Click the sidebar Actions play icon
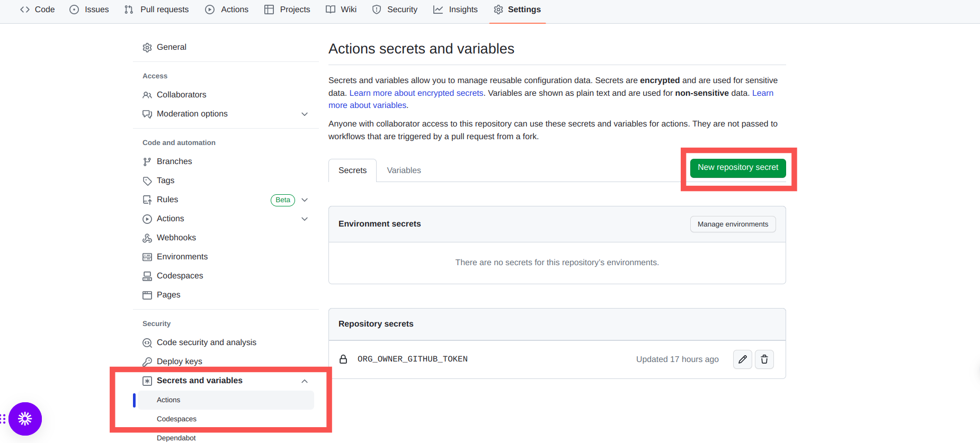 (147, 219)
